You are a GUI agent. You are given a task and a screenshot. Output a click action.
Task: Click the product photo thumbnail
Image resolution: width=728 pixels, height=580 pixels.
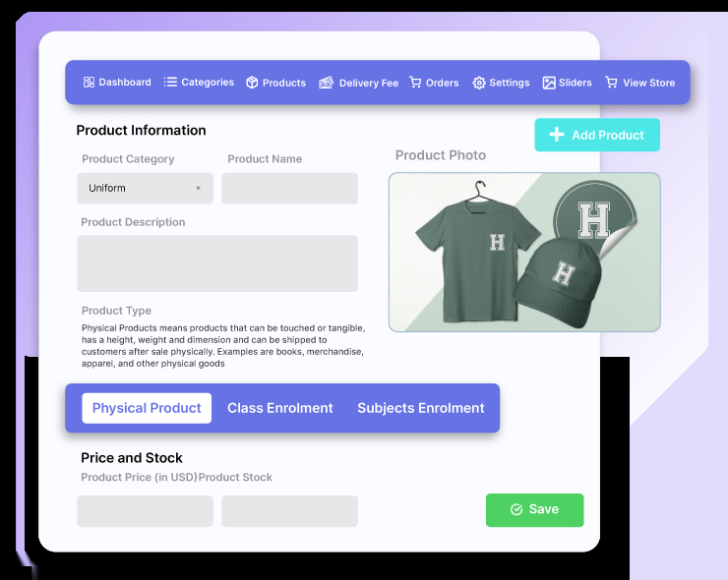point(524,252)
